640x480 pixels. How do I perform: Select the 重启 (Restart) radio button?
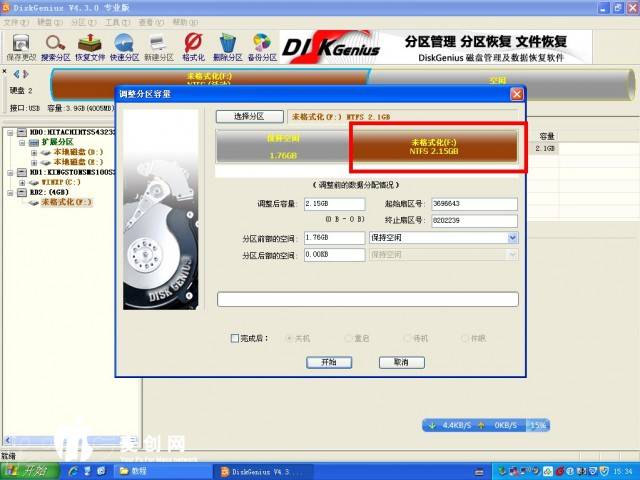click(x=349, y=338)
